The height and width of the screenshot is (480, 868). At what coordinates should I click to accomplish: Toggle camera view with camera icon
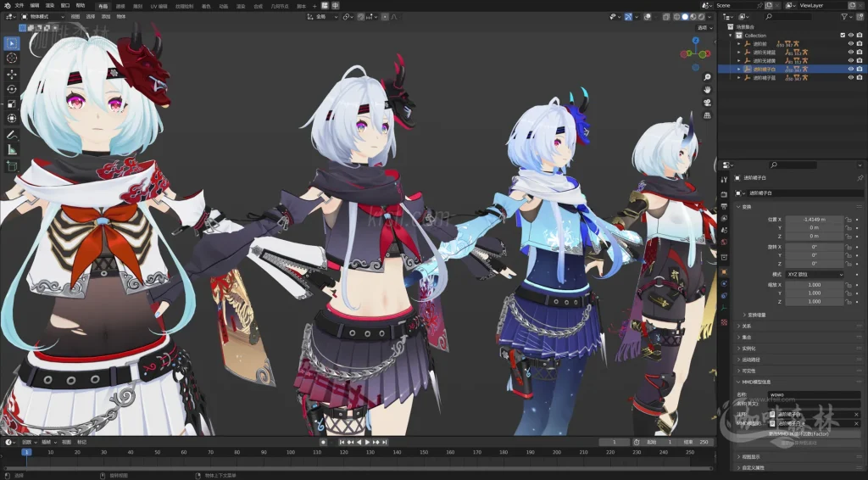tap(707, 103)
